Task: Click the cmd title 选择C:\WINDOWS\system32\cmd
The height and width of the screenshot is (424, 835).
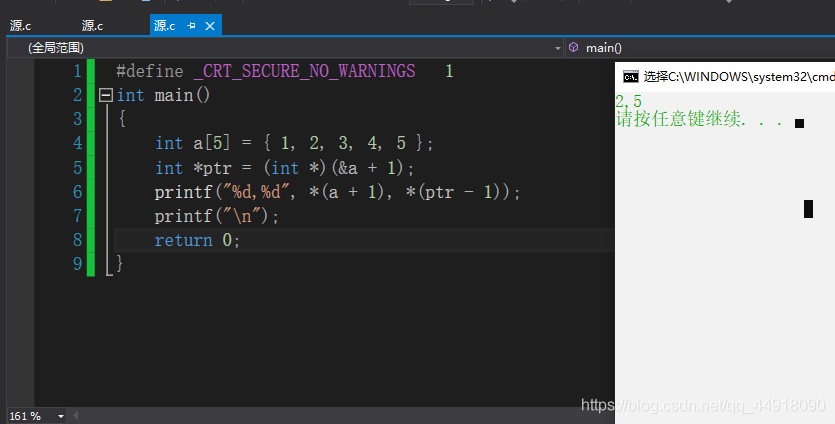Action: coord(739,77)
